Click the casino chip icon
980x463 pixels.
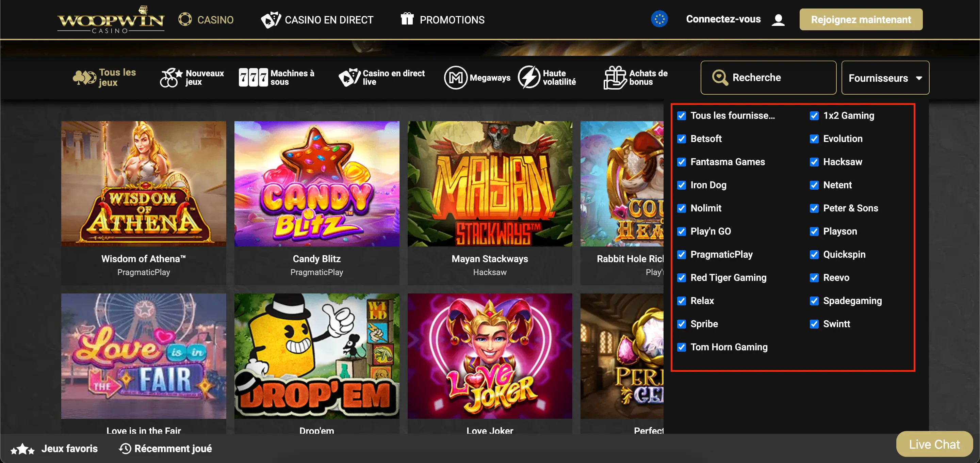coord(185,19)
